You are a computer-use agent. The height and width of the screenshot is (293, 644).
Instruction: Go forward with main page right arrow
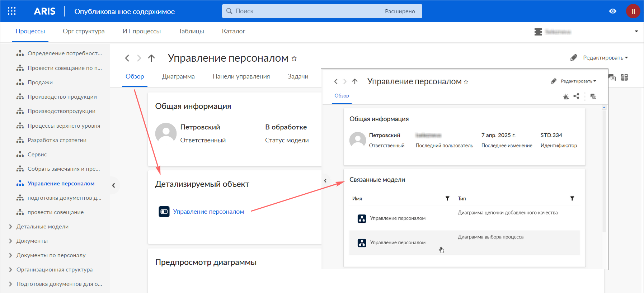139,58
